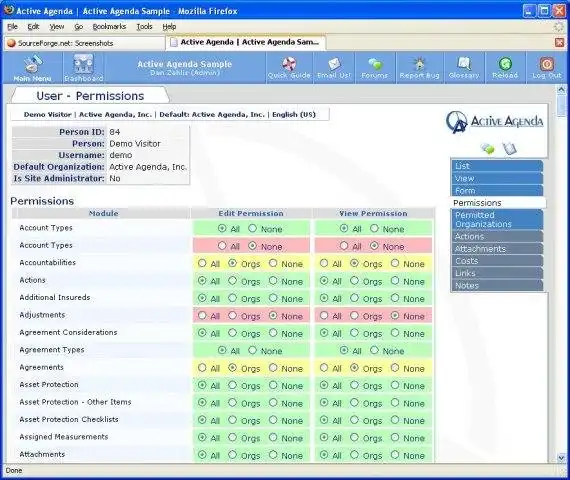
Task: Open the View sidebar tab
Action: tap(497, 178)
